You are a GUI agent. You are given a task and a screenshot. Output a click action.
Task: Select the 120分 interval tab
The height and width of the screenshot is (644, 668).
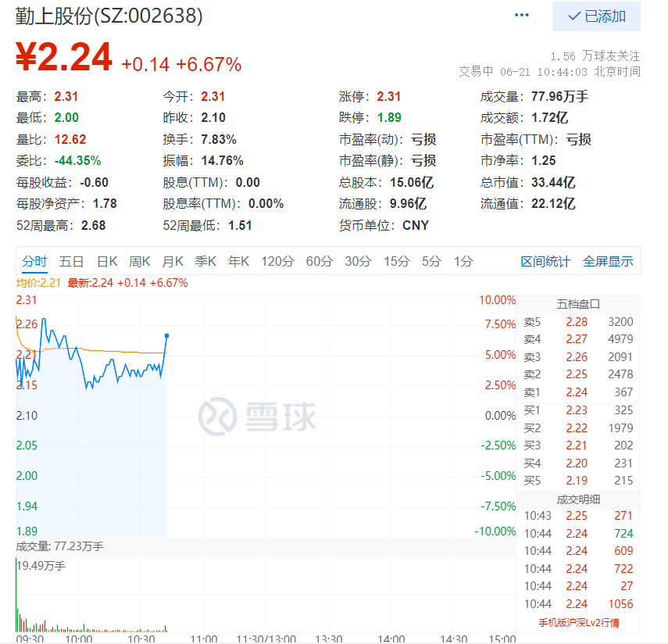277,261
